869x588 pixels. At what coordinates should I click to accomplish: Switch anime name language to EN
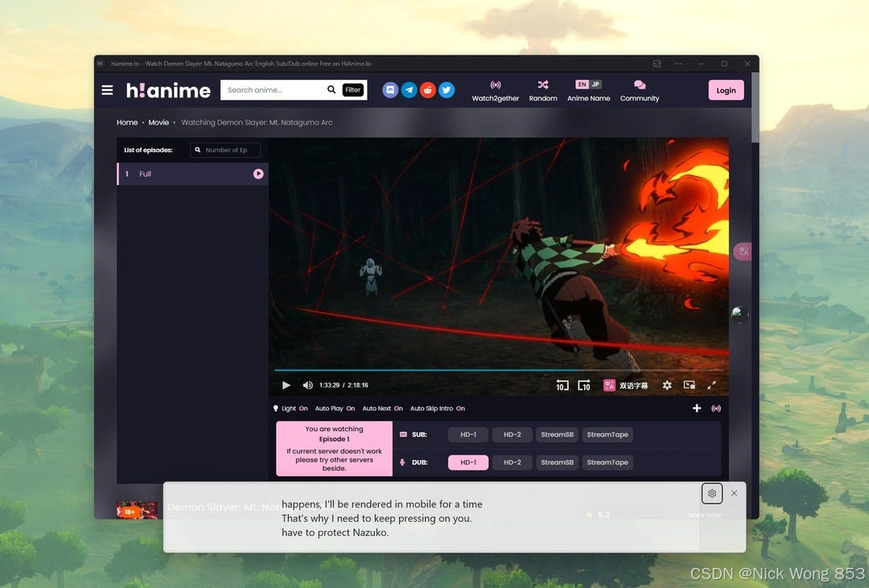(x=582, y=84)
